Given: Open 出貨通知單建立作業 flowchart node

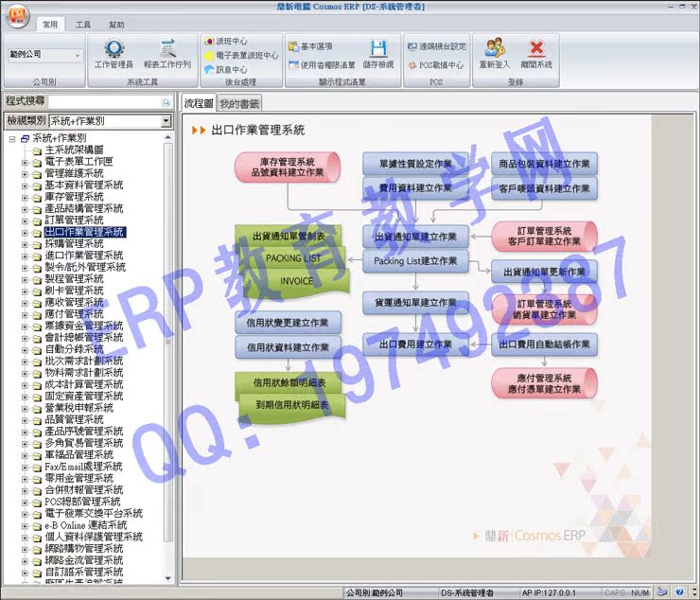Looking at the screenshot, I should tap(415, 237).
